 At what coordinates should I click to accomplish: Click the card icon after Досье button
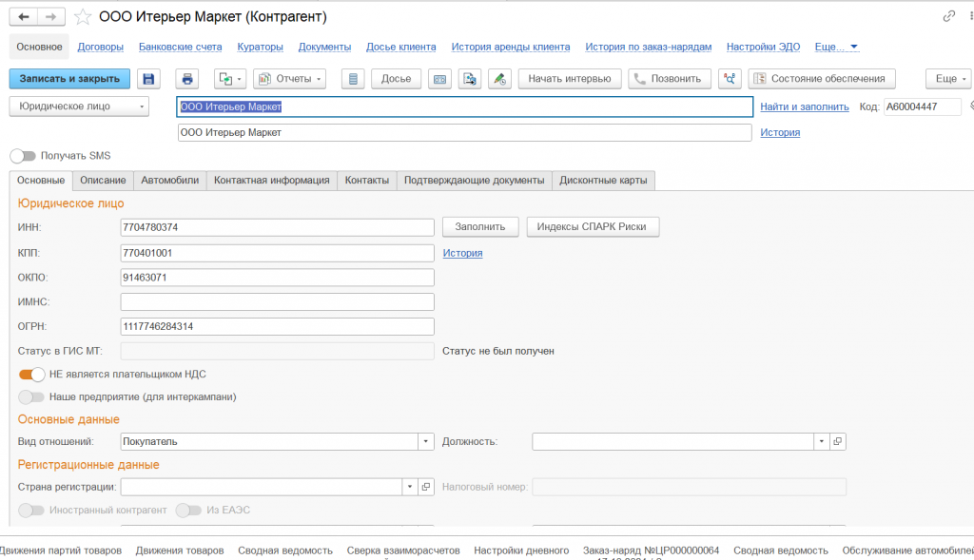(439, 79)
